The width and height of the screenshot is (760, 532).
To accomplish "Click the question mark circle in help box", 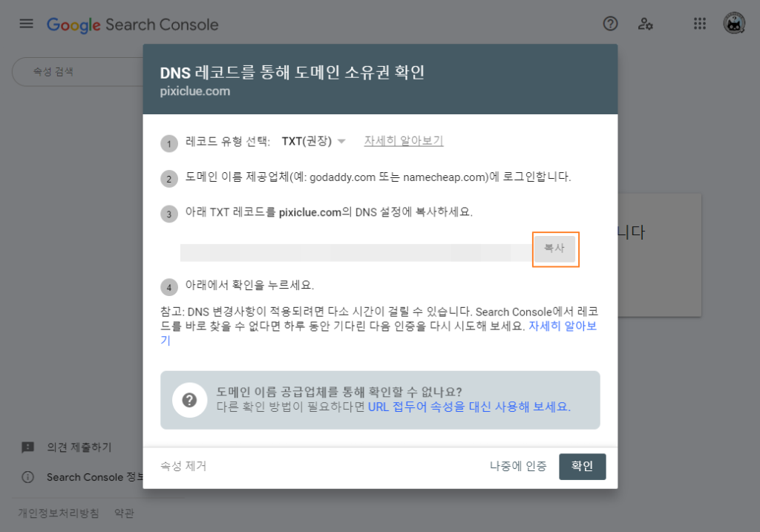I will pyautogui.click(x=189, y=400).
